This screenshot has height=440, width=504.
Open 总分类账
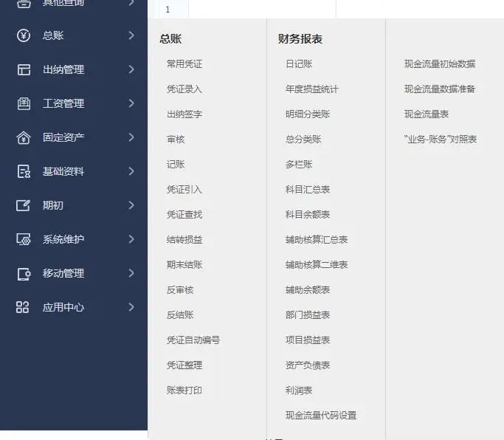(303, 140)
